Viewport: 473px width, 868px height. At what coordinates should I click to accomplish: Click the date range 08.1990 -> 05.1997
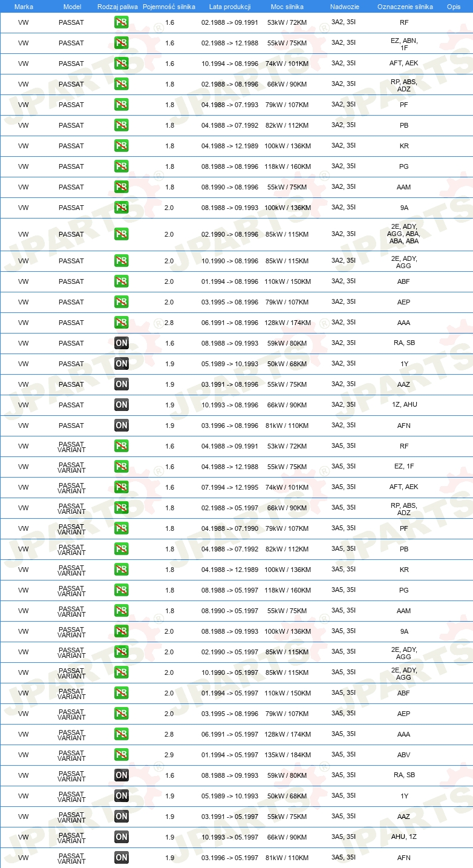pyautogui.click(x=230, y=611)
